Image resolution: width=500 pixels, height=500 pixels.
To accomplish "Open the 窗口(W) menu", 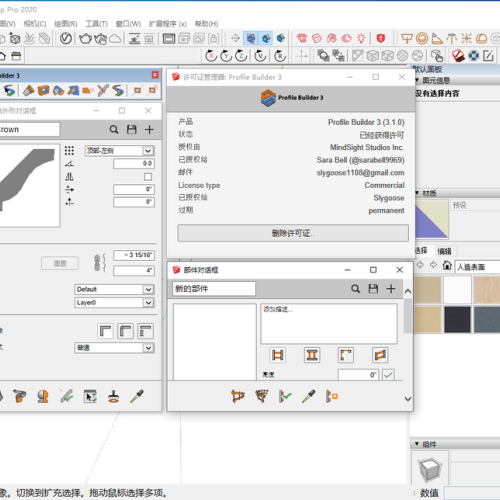I will click(128, 24).
